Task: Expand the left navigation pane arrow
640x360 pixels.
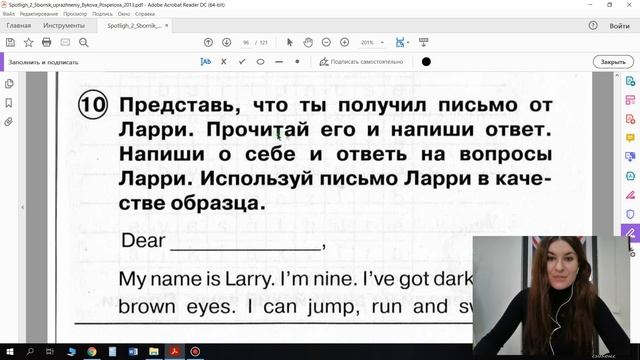Action: [x=22, y=207]
